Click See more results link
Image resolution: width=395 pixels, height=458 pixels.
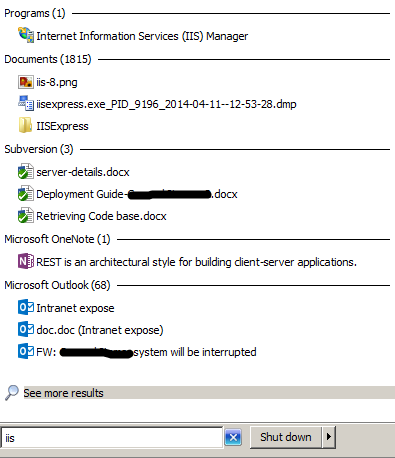(x=63, y=393)
